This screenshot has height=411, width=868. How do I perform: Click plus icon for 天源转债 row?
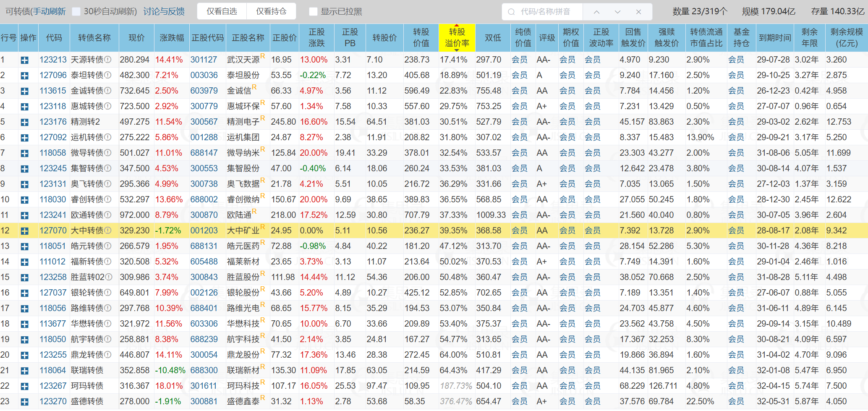pos(25,60)
